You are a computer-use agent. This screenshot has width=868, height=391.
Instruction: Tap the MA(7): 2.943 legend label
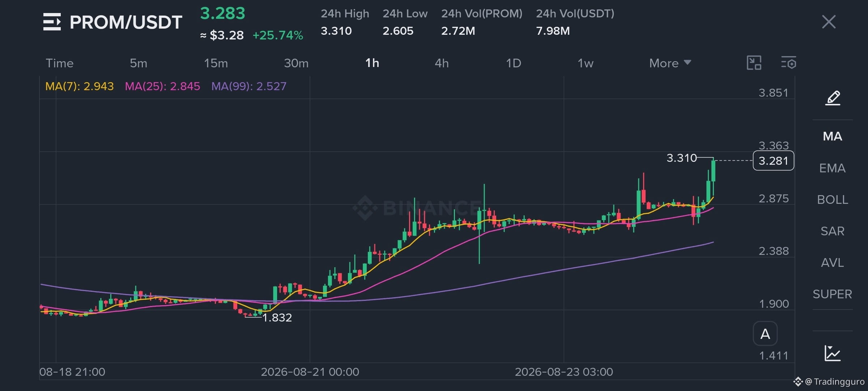pyautogui.click(x=80, y=86)
